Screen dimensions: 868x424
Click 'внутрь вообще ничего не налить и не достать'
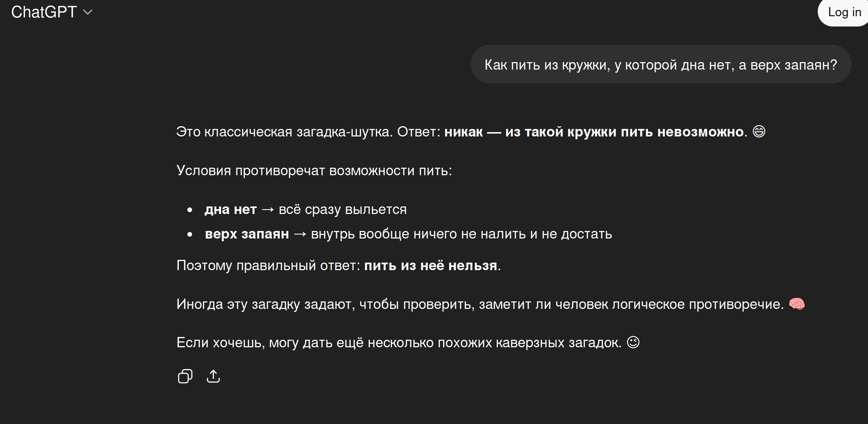461,234
